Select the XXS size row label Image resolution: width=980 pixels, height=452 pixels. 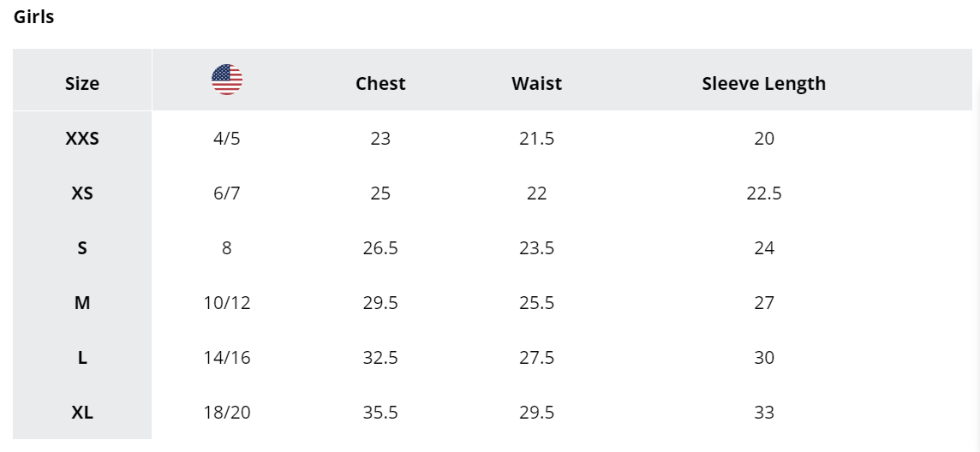(82, 138)
